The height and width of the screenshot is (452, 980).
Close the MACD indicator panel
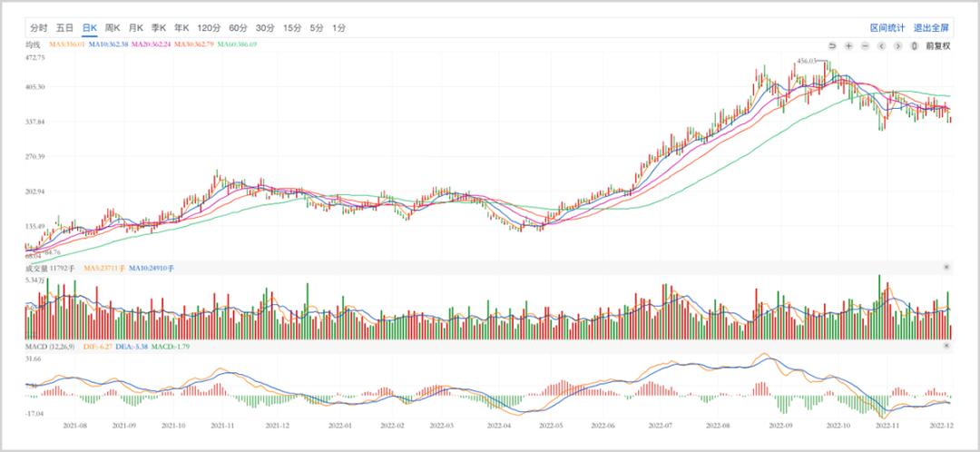click(x=946, y=346)
